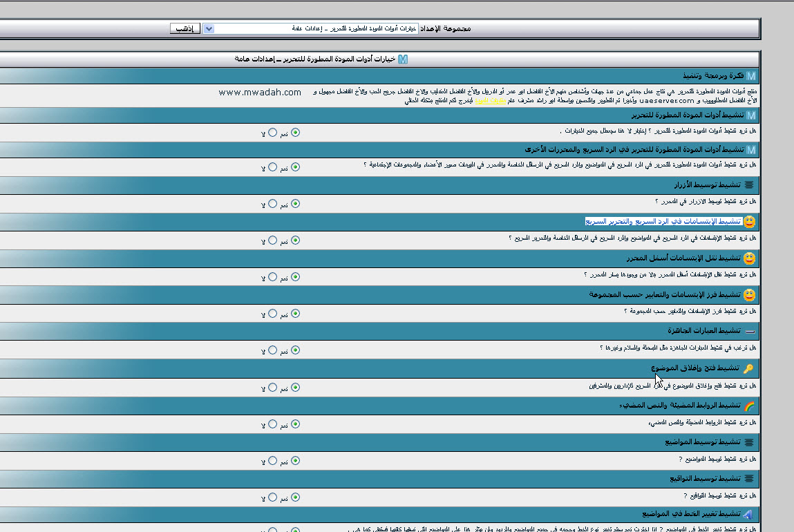Click the align icon beside تنشيط توسيط التواقيع

click(x=750, y=478)
